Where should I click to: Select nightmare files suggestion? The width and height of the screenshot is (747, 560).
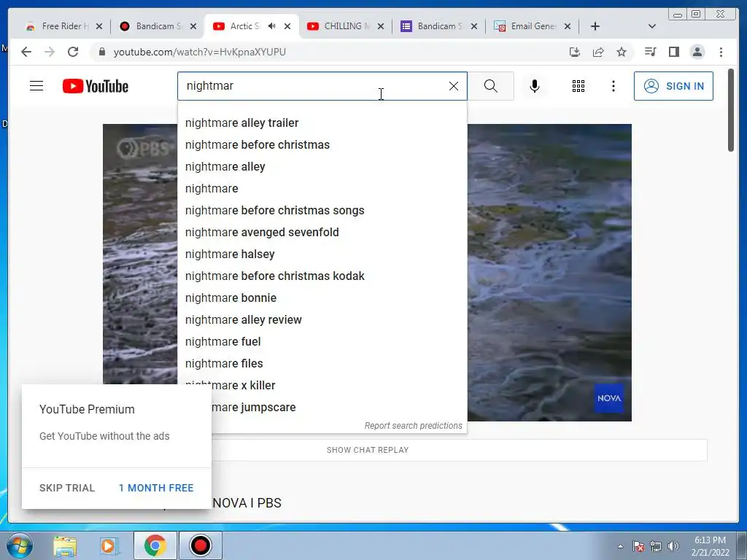(x=322, y=364)
